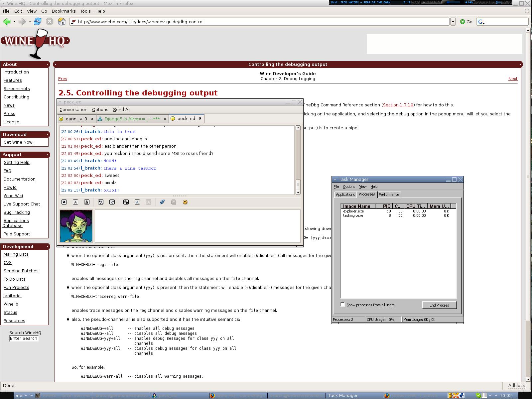Image resolution: width=532 pixels, height=399 pixels.
Task: Switch to Task Manager Performance tab
Action: [389, 195]
